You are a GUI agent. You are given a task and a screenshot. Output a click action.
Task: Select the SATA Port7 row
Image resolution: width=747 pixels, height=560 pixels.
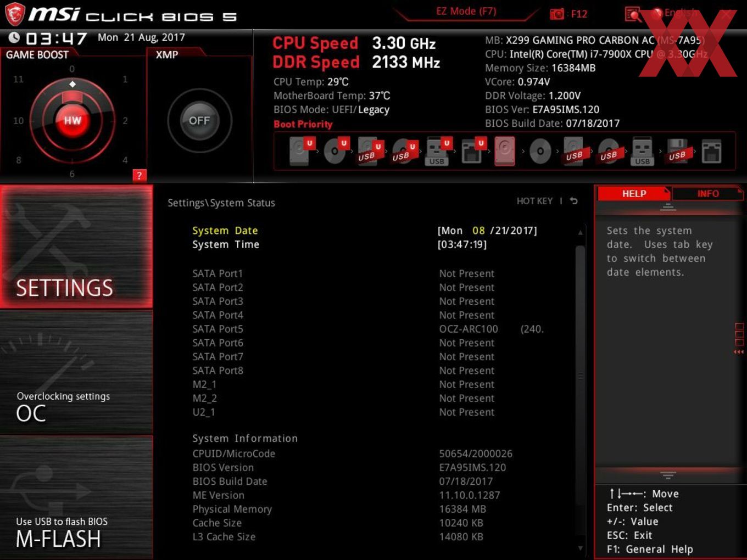click(343, 356)
